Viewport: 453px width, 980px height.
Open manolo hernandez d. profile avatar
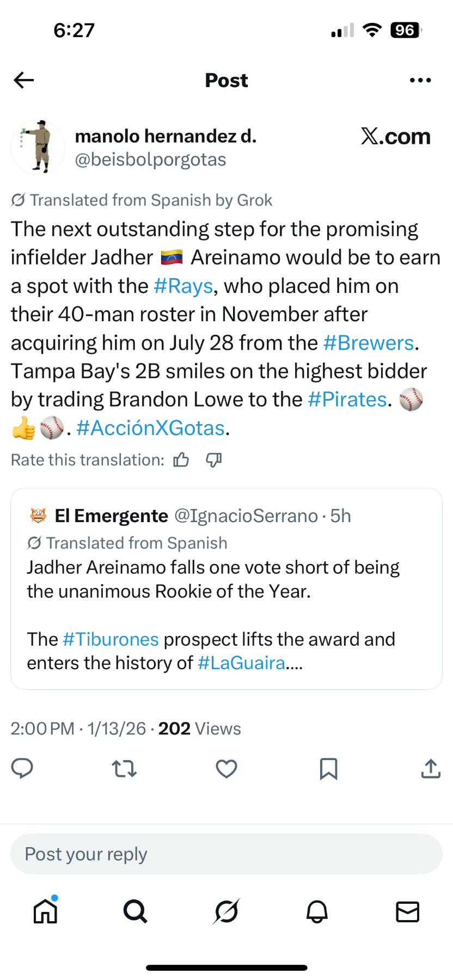38,147
